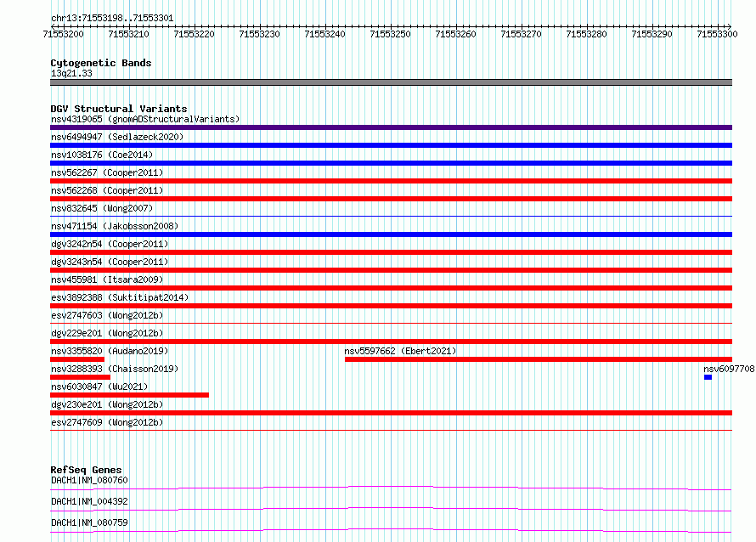Open variant nsv6494947 (Sedlazeck2020) label

click(117, 137)
